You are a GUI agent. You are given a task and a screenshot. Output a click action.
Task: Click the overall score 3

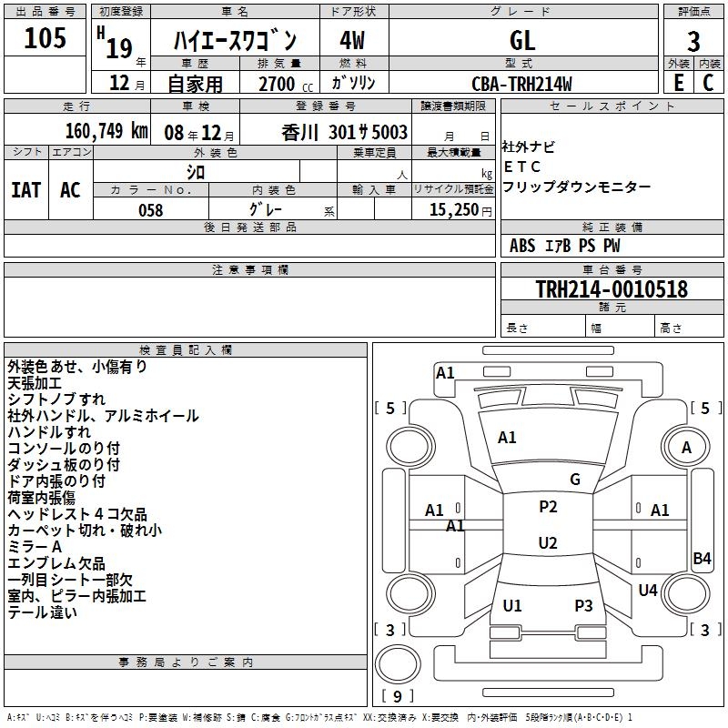coord(693,41)
